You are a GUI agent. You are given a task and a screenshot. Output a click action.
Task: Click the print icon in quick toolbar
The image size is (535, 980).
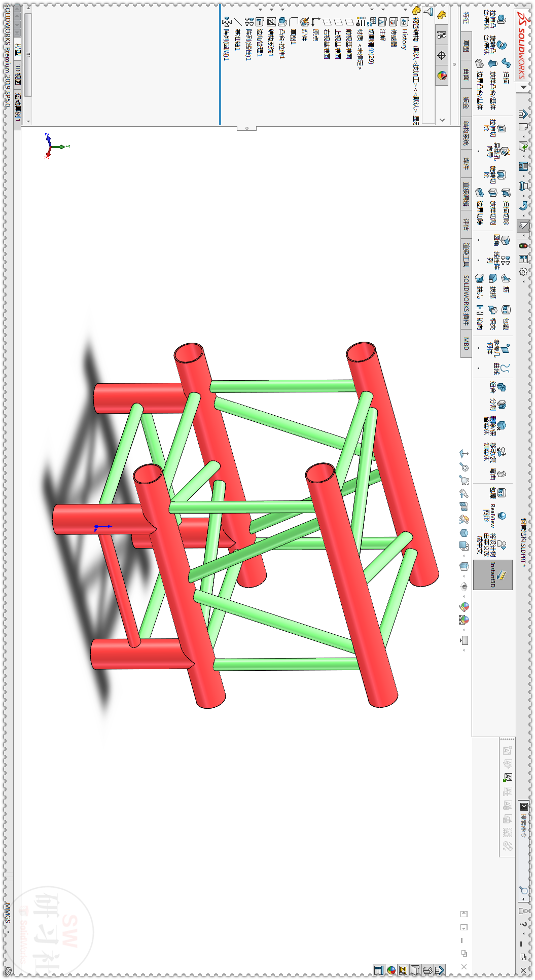coord(523,186)
